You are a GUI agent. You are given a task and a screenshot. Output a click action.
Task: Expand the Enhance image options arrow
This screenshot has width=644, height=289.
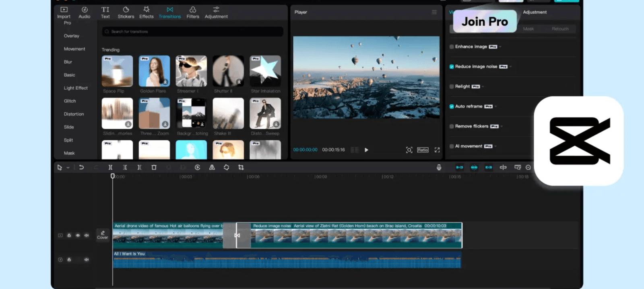(x=500, y=47)
